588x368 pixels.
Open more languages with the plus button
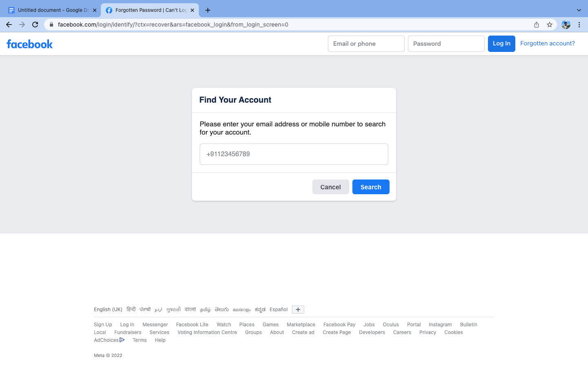point(298,310)
